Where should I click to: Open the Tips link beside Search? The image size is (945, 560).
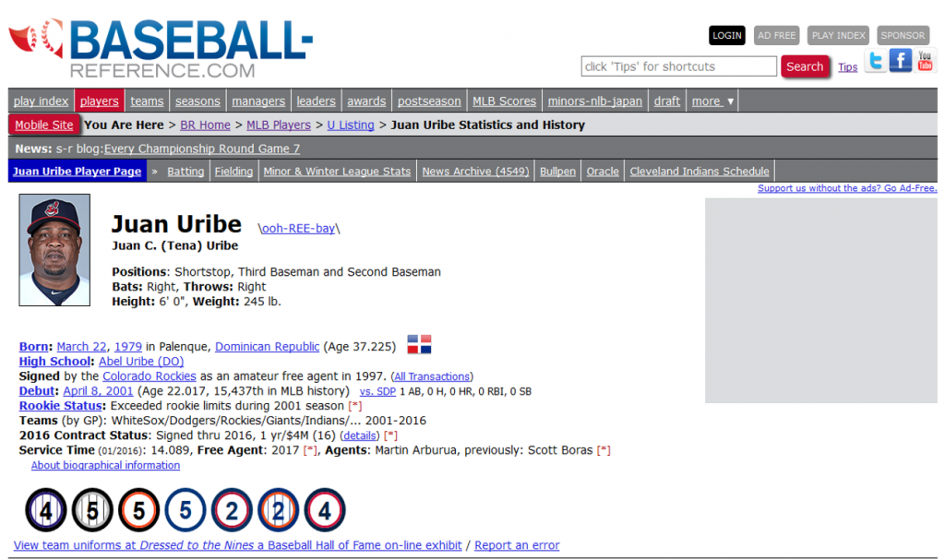pos(847,67)
